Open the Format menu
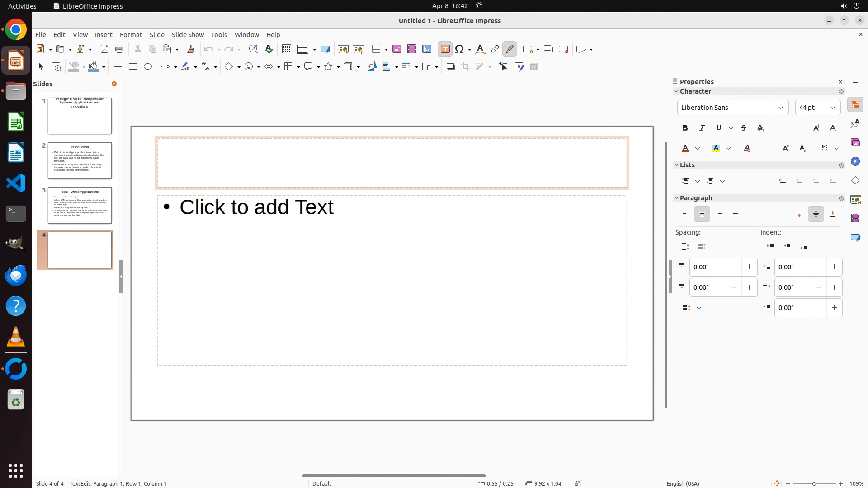 point(131,35)
